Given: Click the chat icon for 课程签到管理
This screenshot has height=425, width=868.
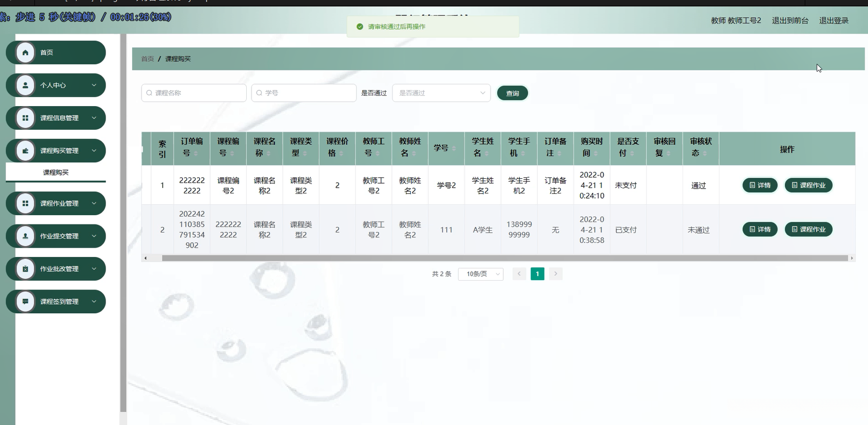Looking at the screenshot, I should click(25, 301).
